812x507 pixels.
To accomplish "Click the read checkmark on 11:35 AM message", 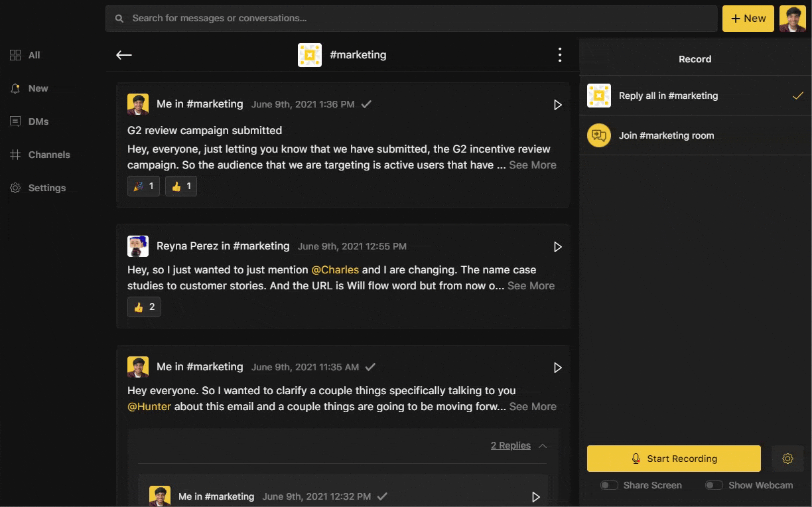I will click(371, 367).
